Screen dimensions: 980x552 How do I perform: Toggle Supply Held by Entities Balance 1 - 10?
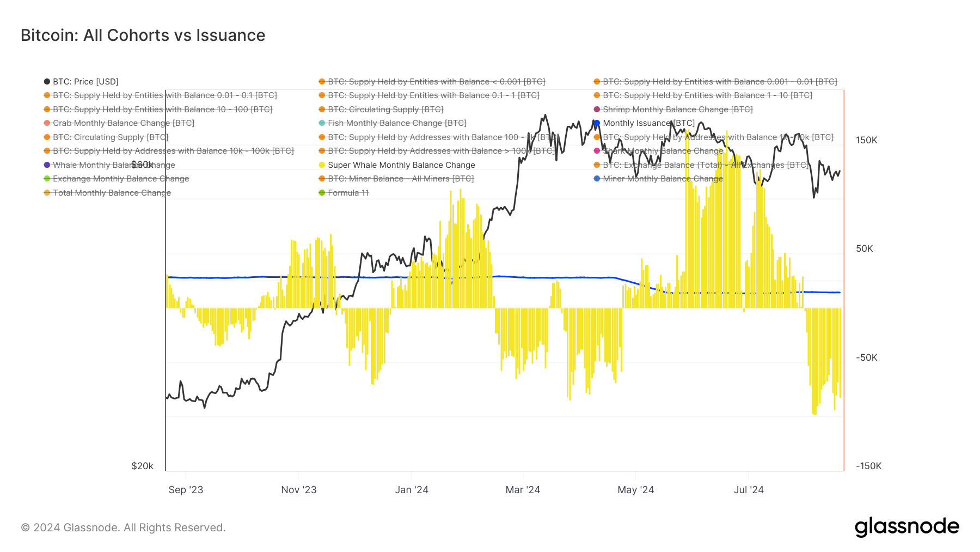click(x=707, y=95)
